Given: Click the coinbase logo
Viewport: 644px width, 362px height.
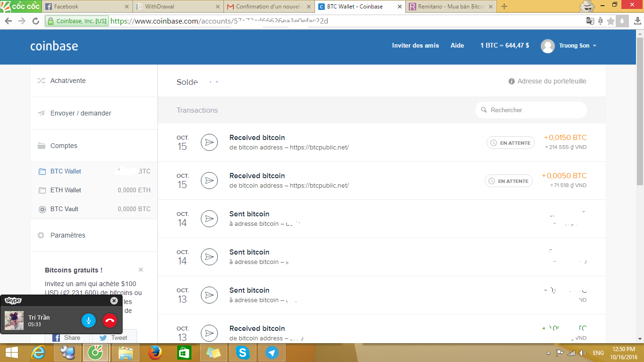Looking at the screenshot, I should [x=54, y=46].
